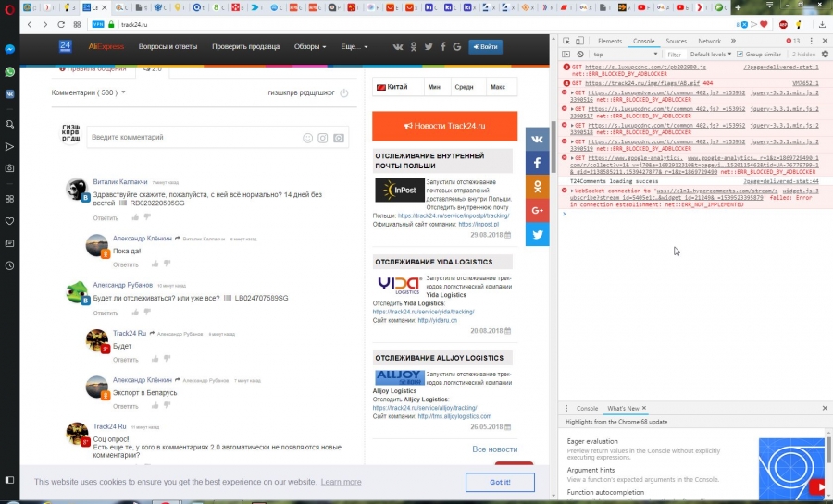Screen dimensions: 833x504
Task: Close the What's New drawer tab
Action: (644, 408)
